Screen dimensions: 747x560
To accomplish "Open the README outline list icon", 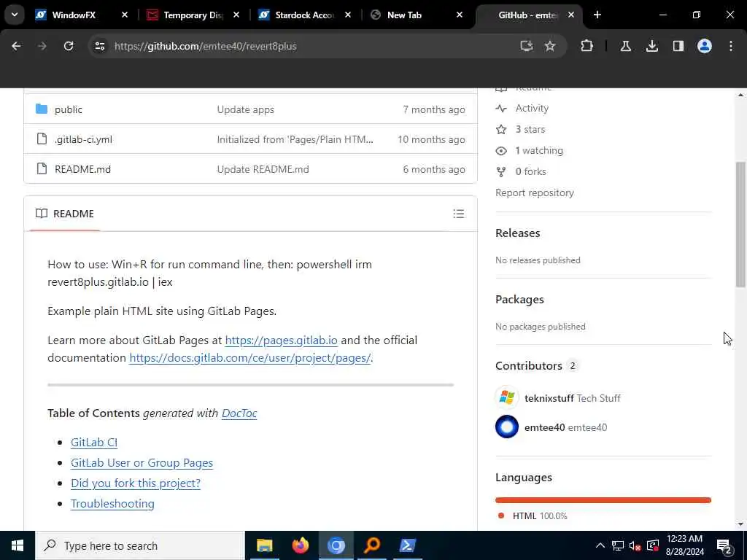I will (x=458, y=214).
